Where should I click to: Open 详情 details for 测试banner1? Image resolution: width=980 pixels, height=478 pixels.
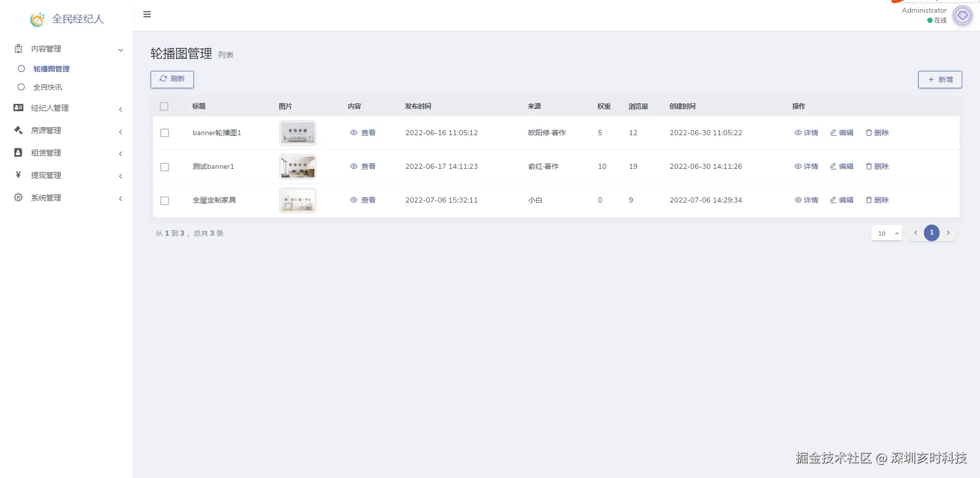806,166
